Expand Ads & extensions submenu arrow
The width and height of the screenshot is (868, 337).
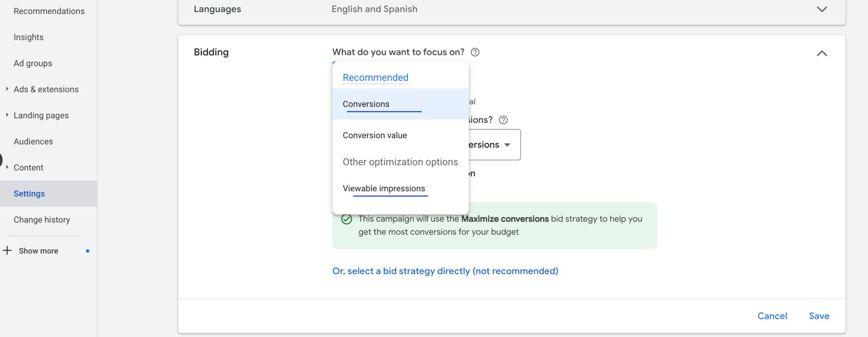click(x=7, y=89)
